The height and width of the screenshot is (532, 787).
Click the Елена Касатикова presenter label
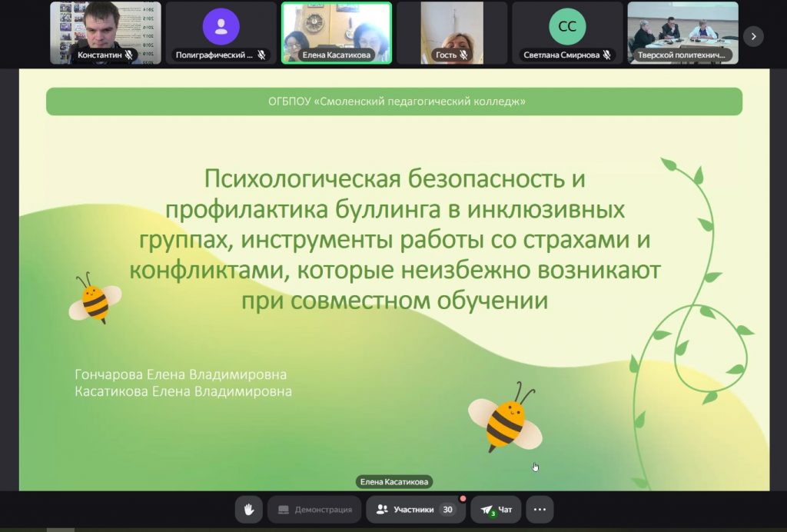point(394,482)
